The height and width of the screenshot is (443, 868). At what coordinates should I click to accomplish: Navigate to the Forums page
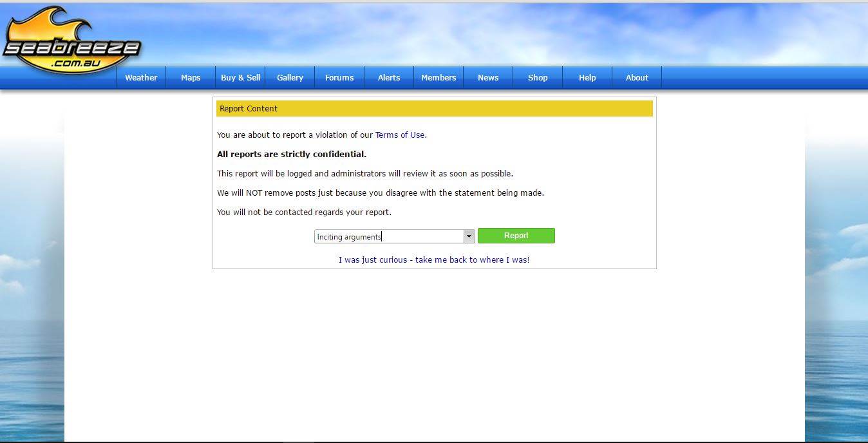(339, 77)
